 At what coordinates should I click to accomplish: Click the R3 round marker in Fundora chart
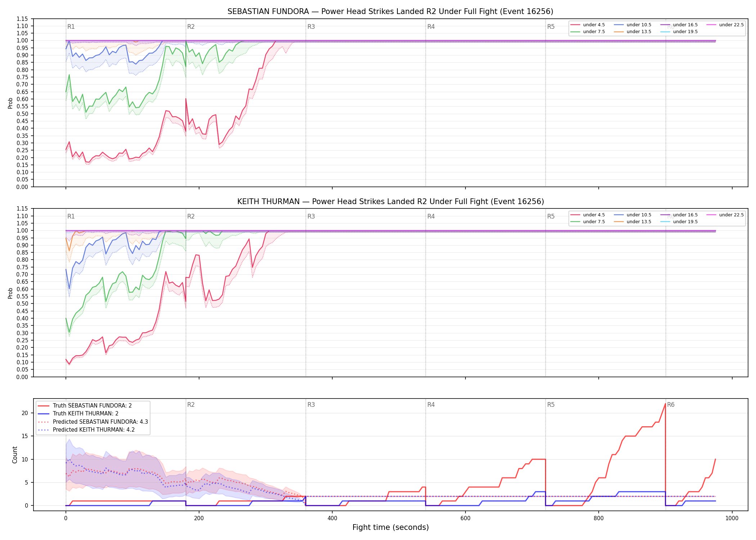point(311,27)
